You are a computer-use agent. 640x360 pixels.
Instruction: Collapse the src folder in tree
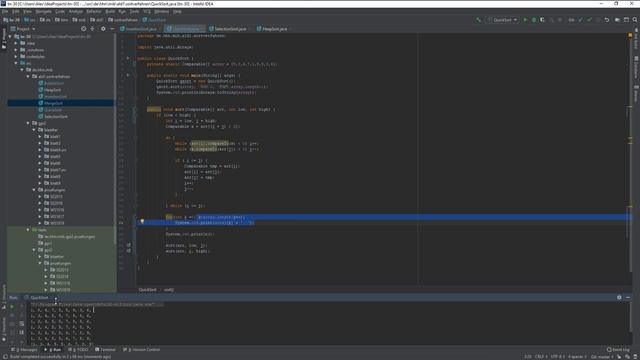coord(16,63)
